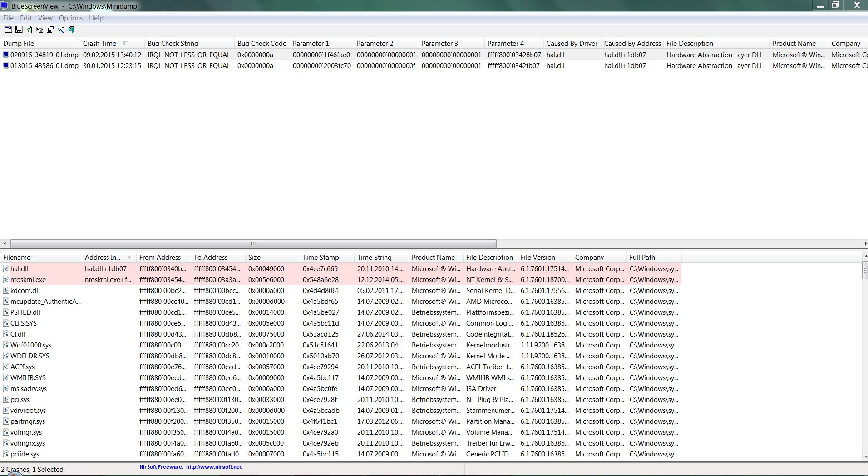Click the Refresh toolbar icon
This screenshot has width=868, height=476.
click(x=29, y=30)
